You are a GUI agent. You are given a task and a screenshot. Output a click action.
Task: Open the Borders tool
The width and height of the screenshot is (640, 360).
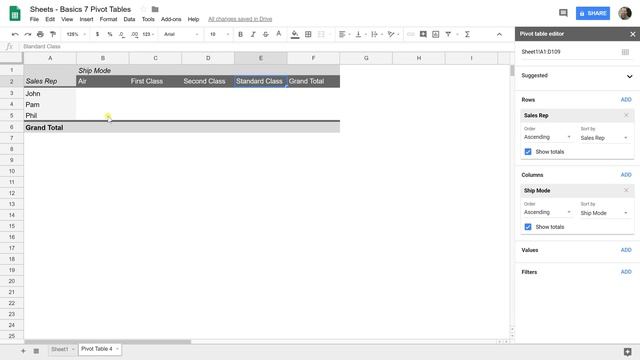point(308,34)
